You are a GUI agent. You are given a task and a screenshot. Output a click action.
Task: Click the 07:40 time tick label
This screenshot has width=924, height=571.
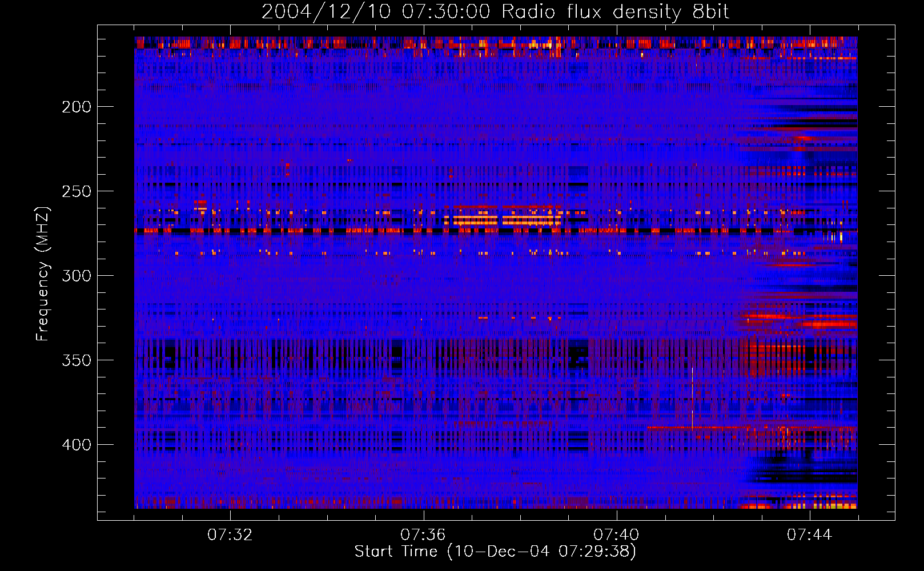click(x=616, y=535)
